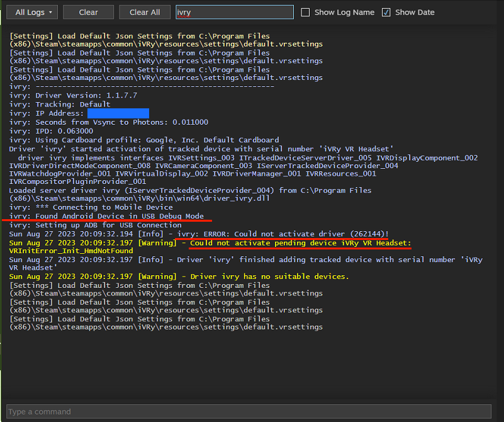Click the Clear All button
Viewport: 504px width, 422px height.
[145, 12]
